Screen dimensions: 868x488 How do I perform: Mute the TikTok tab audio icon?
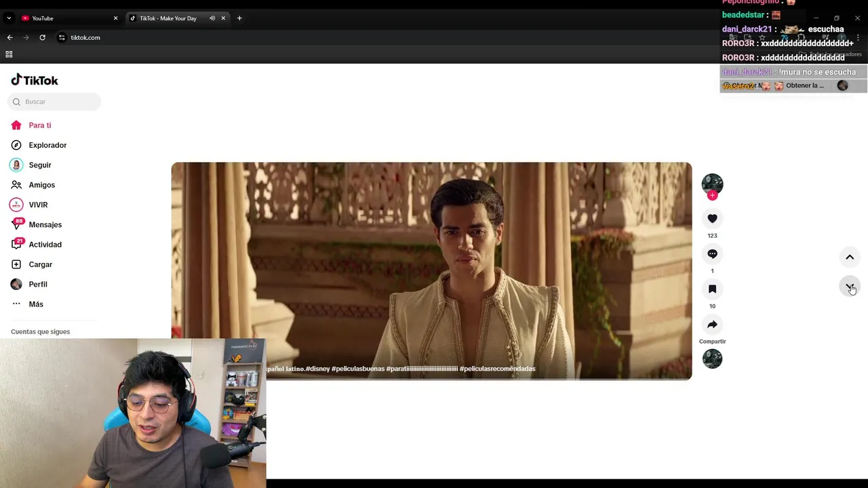212,18
